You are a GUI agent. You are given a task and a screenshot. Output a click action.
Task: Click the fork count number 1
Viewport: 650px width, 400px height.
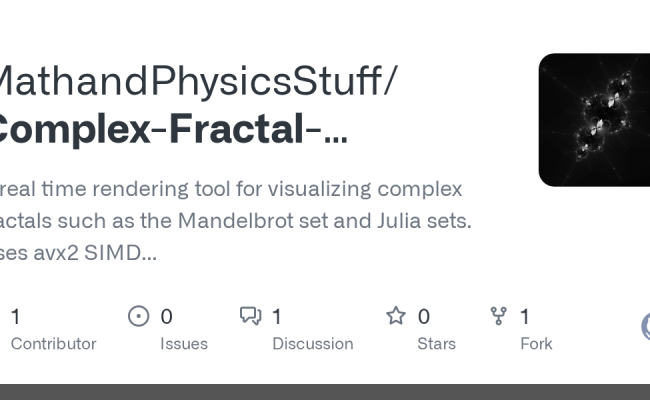(x=525, y=317)
